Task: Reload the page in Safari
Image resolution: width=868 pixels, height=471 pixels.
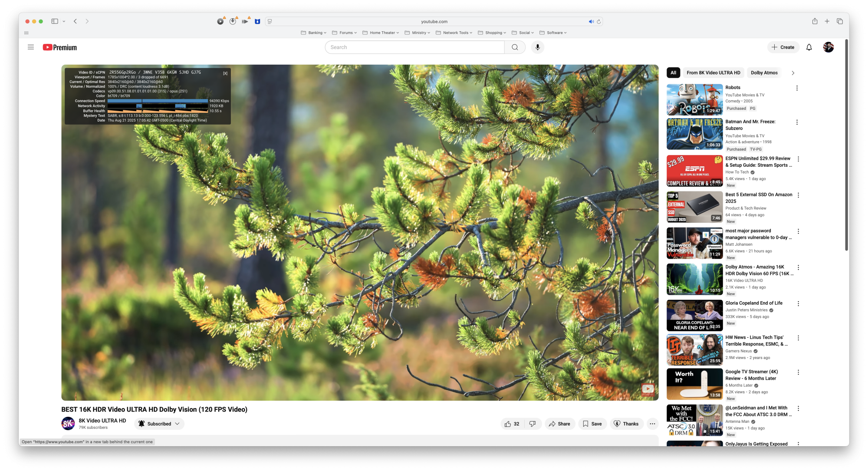Action: pos(598,21)
